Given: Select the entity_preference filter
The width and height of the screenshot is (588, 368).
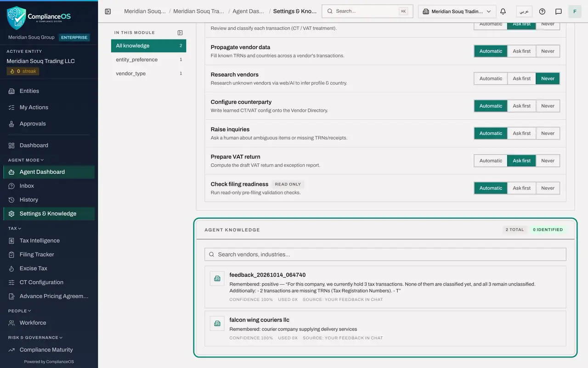Looking at the screenshot, I should (x=148, y=59).
